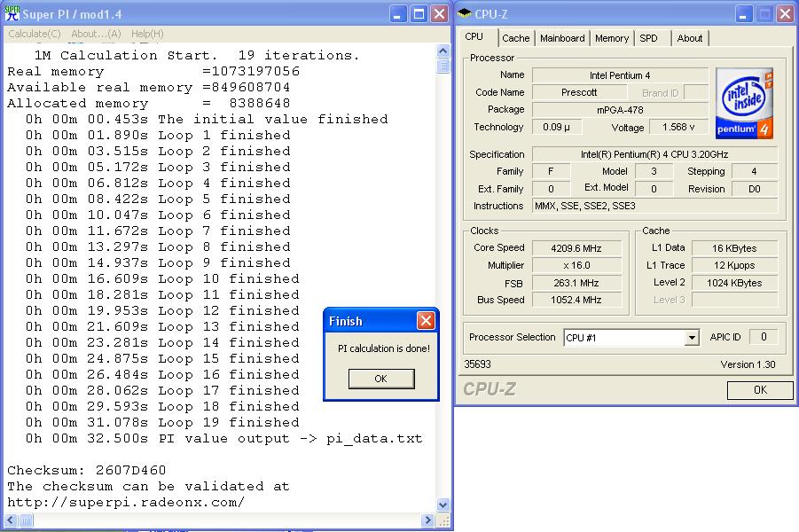
Task: Click the 'Checksum: 2607D460' line
Action: click(x=87, y=470)
